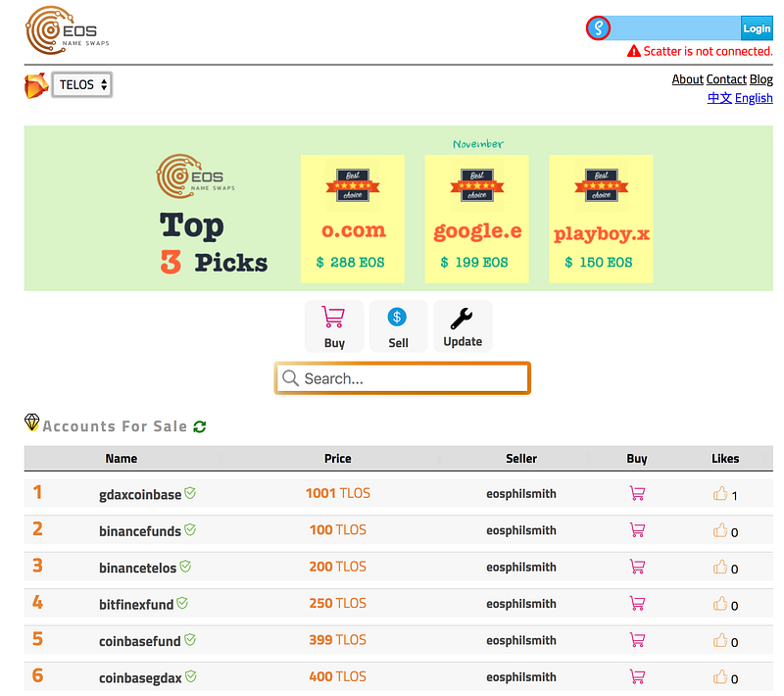
Task: Click verified badge next to gdaxcoinbase
Action: coord(190,493)
